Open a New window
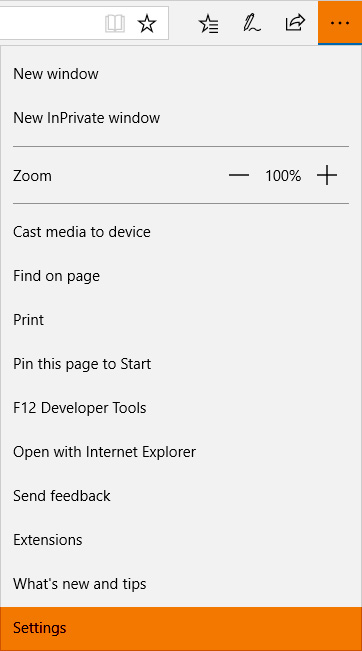Screen dimensions: 362x651 [x=181, y=74]
